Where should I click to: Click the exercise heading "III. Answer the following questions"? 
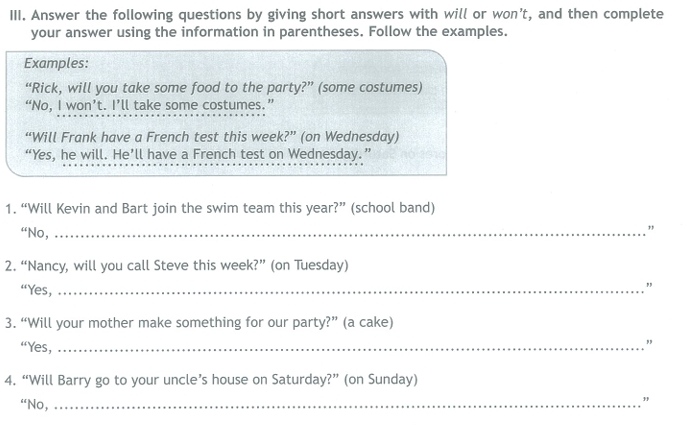point(336,23)
